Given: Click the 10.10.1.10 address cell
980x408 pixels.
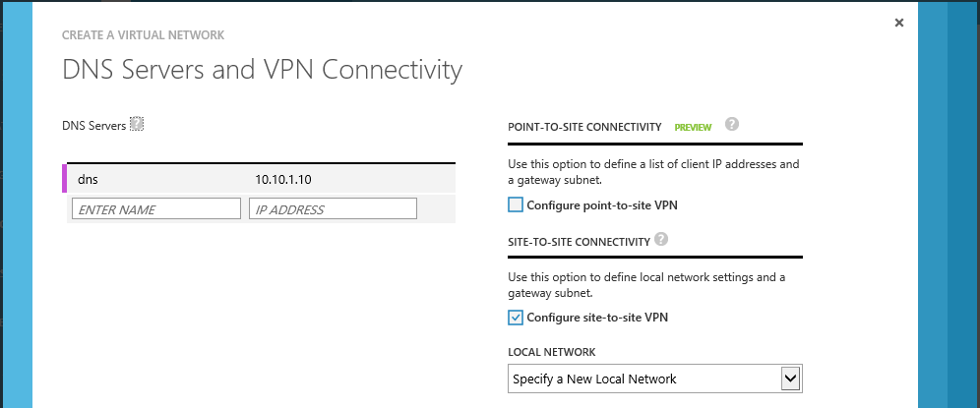Looking at the screenshot, I should point(283,179).
